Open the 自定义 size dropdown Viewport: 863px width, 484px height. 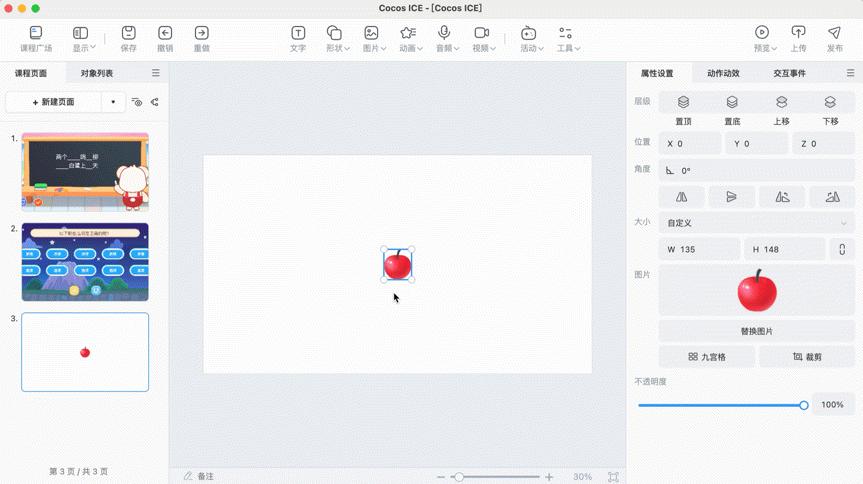(x=756, y=223)
